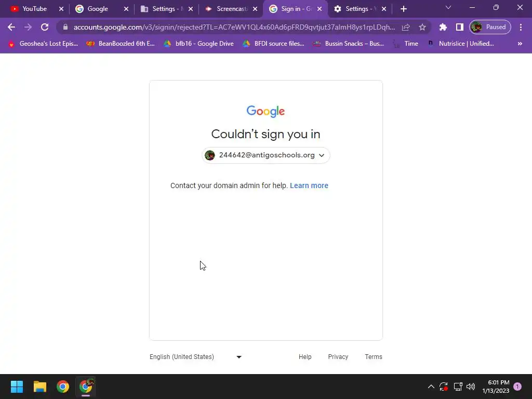Switch to the YouTube tab

click(x=34, y=9)
